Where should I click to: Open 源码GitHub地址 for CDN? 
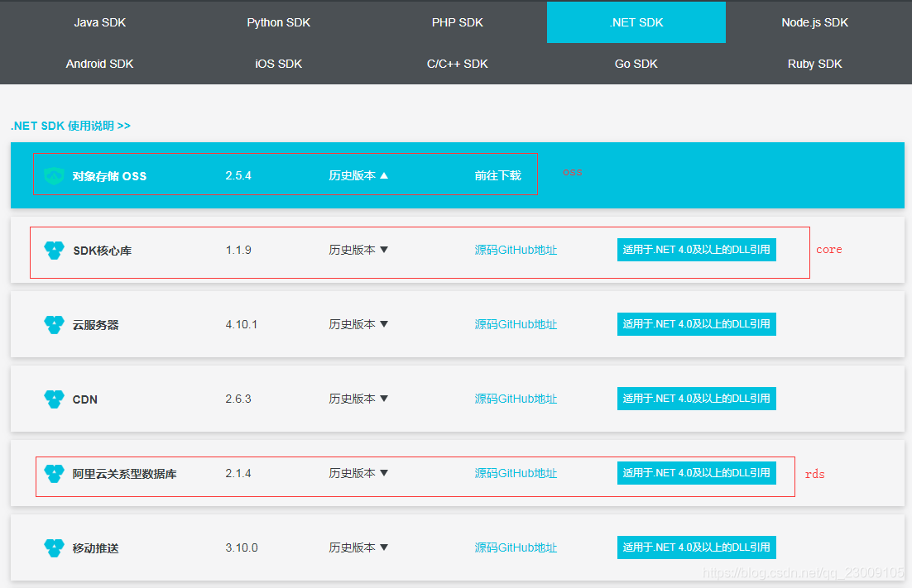pos(516,399)
